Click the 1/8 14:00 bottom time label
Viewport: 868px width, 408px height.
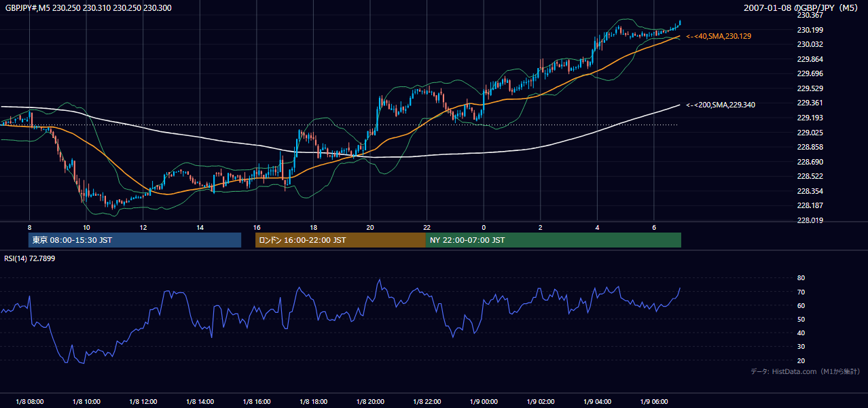200,402
